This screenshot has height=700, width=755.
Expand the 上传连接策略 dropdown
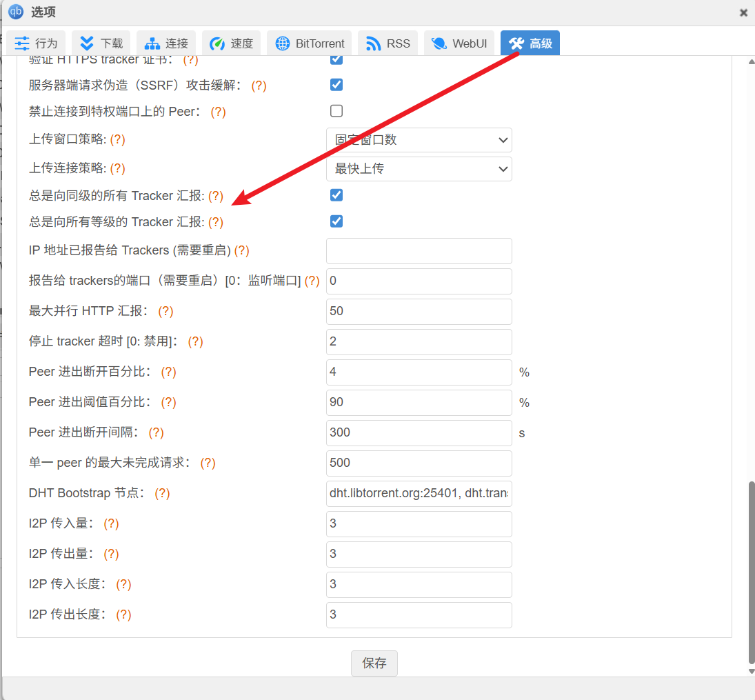pos(419,169)
